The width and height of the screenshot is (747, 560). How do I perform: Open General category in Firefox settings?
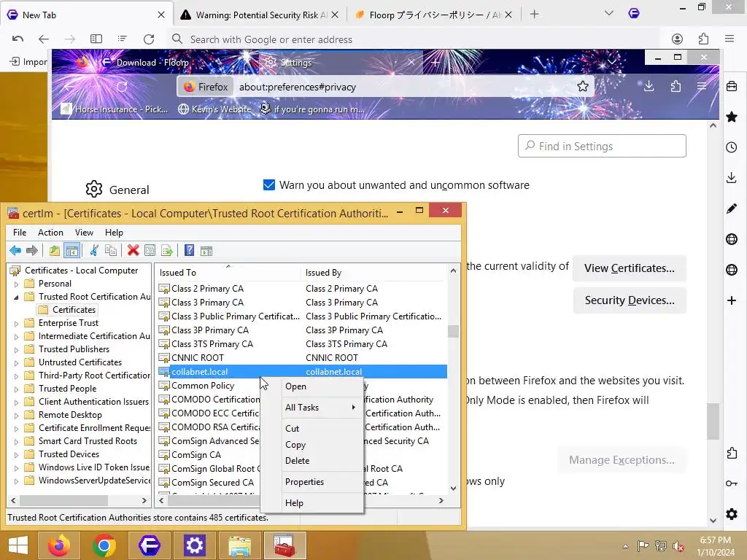[x=117, y=190]
